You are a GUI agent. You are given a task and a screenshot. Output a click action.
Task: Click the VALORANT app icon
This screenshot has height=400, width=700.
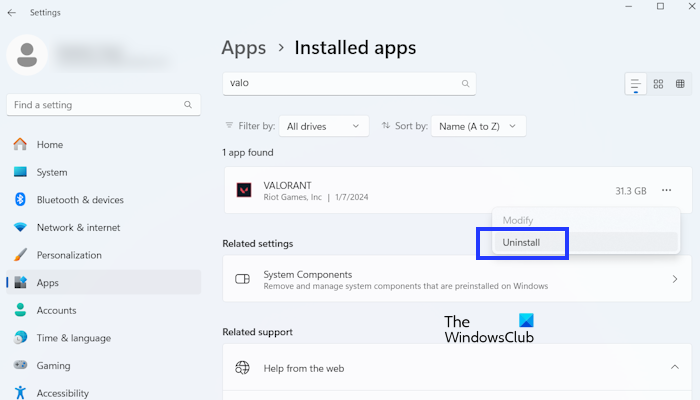click(244, 190)
